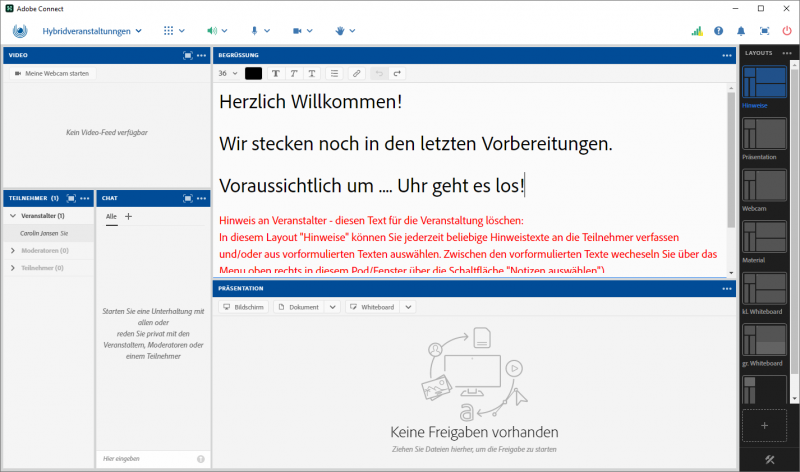The height and width of the screenshot is (472, 800).
Task: Raise hand using the hand icon
Action: coord(340,31)
